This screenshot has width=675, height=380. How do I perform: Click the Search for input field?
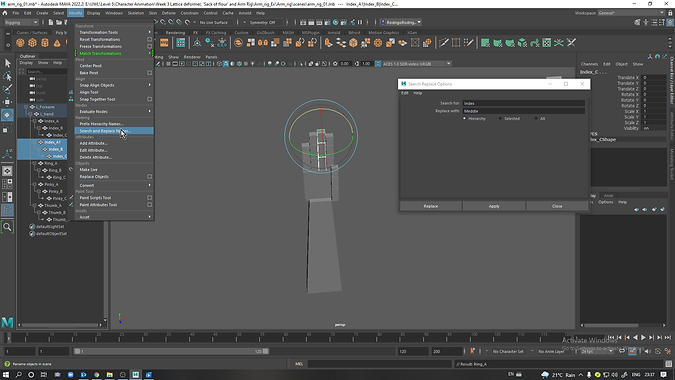523,103
